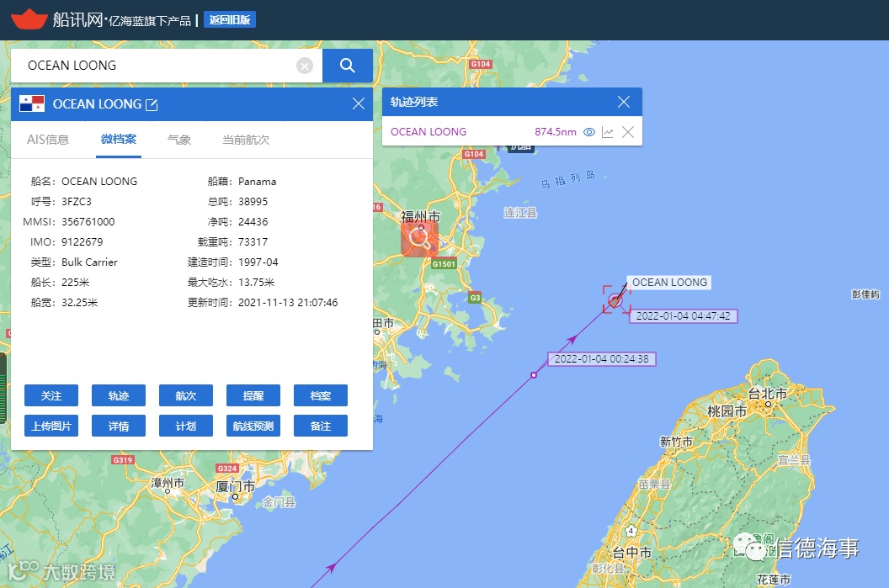Click the 关注 button

point(51,395)
